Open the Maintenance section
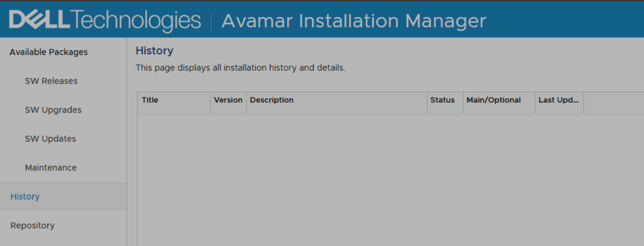Viewport: 644px width, 246px height. (x=51, y=167)
